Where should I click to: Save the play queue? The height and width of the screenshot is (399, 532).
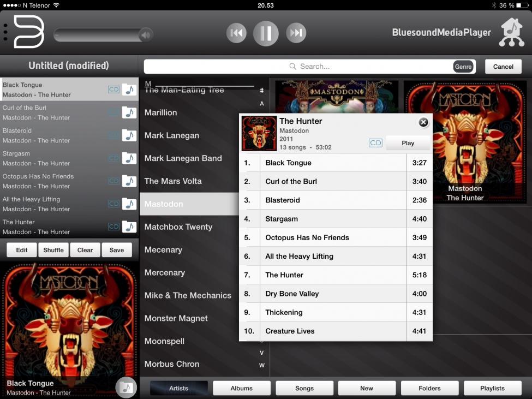[x=117, y=250]
